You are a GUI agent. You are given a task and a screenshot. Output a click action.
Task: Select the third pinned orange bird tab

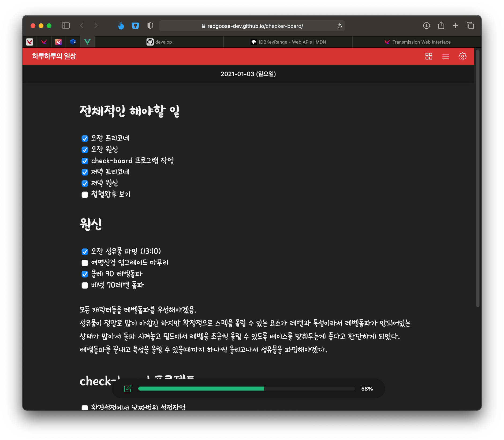(58, 42)
